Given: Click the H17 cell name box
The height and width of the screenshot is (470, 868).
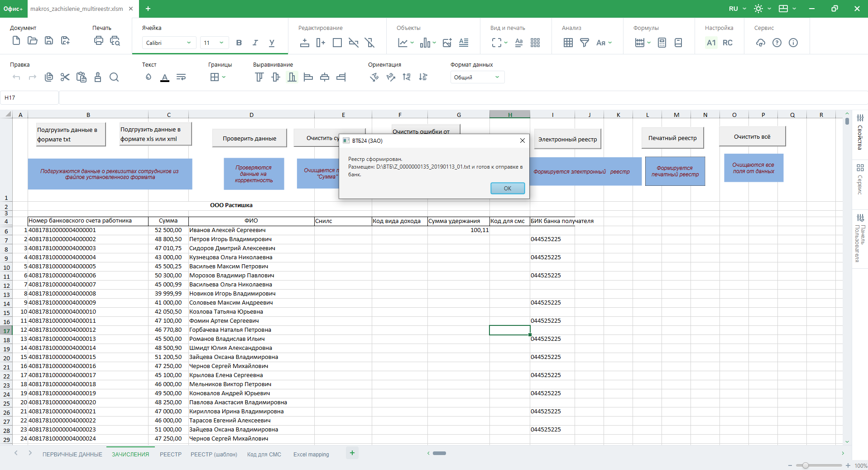Looking at the screenshot, I should click(x=29, y=97).
